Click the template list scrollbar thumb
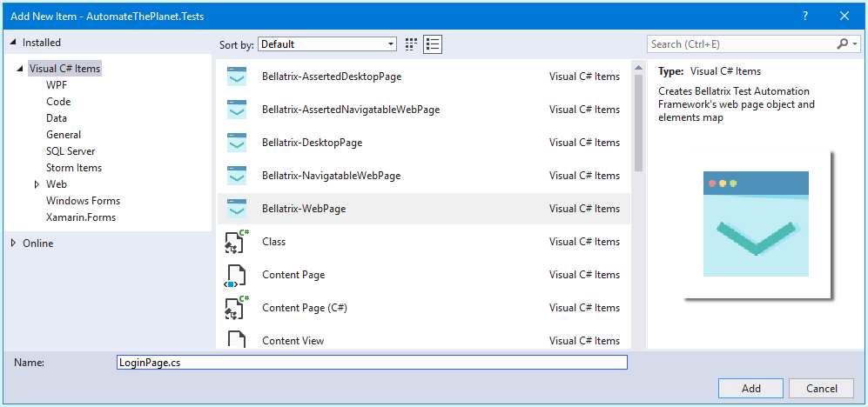 click(x=638, y=123)
